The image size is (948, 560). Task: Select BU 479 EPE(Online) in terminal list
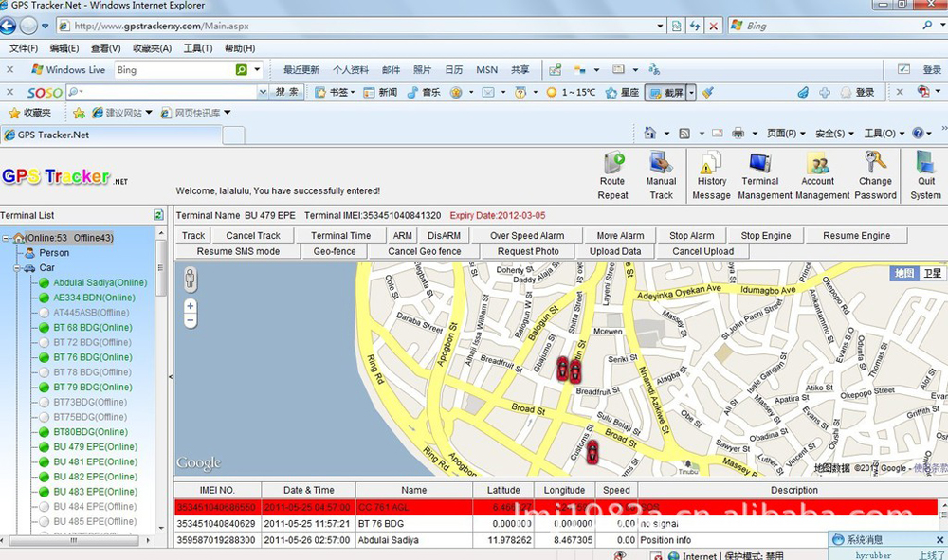click(x=95, y=447)
